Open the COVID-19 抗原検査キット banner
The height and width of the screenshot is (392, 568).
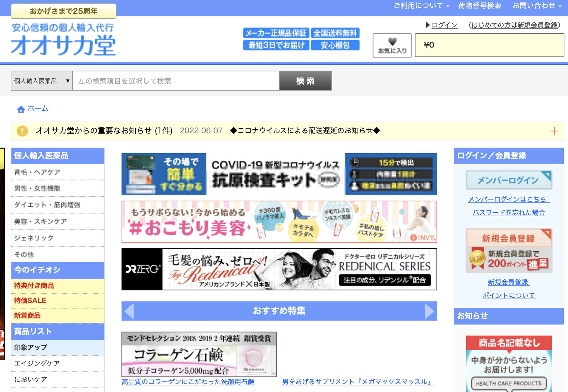[x=279, y=174]
